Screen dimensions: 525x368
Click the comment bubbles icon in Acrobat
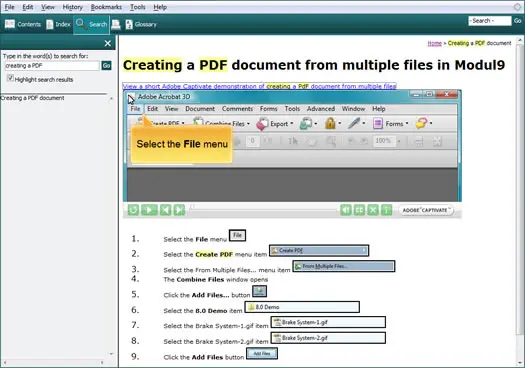pyautogui.click(x=421, y=123)
